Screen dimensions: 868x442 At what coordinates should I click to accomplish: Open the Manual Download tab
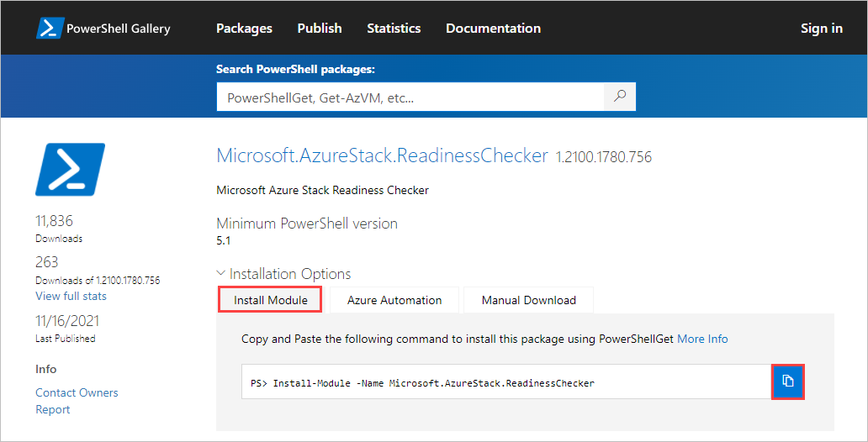pos(528,300)
